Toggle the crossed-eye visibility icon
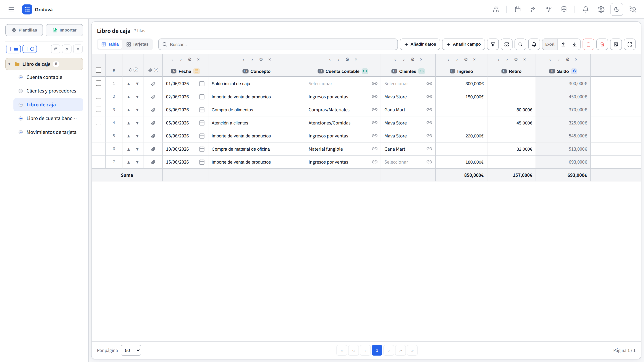Image resolution: width=644 pixels, height=362 pixels. coord(633,9)
